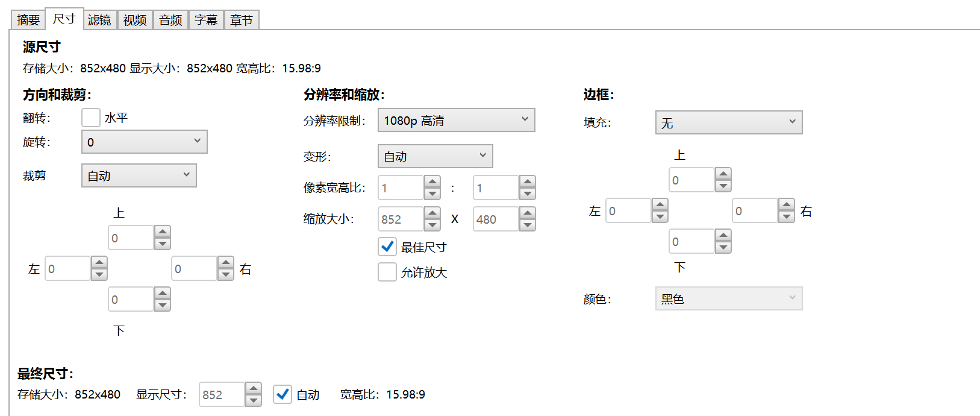
Task: Expand the 分辨率限制 dropdown showing 1080p 高清
Action: [456, 120]
